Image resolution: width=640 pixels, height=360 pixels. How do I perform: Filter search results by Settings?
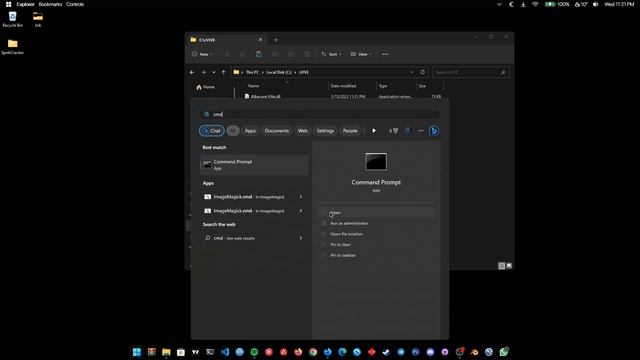click(325, 131)
